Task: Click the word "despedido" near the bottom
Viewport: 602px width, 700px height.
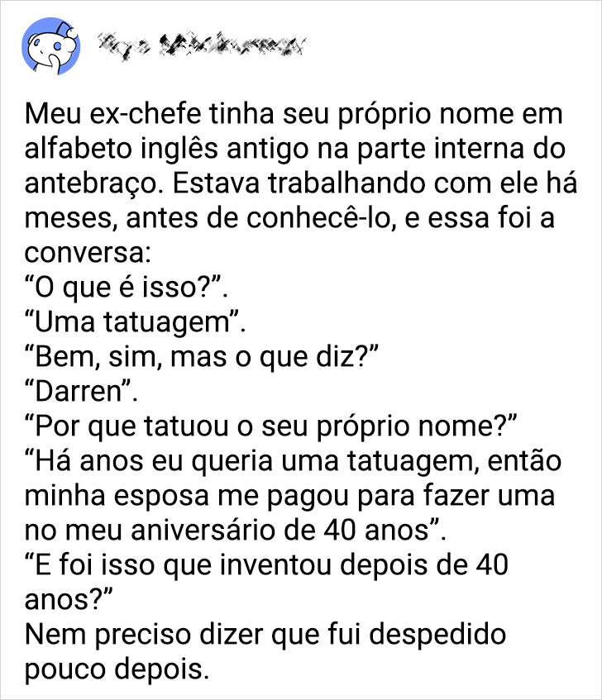Action: tap(437, 636)
